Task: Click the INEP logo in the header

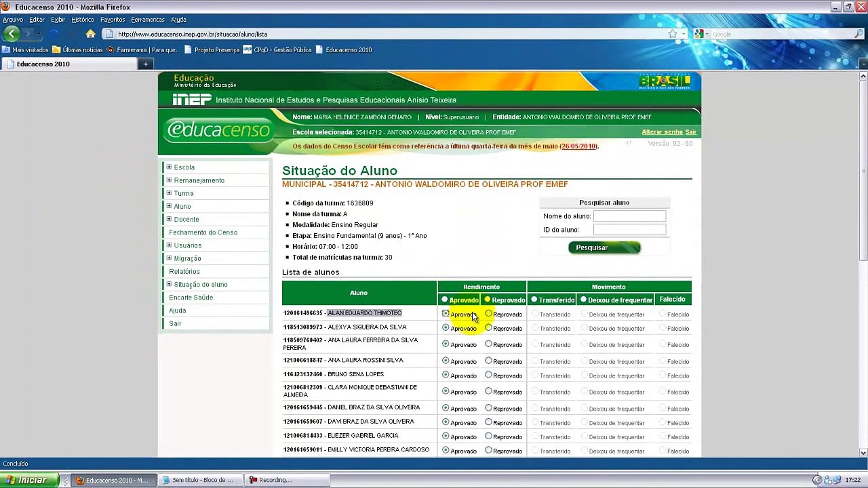Action: [x=192, y=100]
